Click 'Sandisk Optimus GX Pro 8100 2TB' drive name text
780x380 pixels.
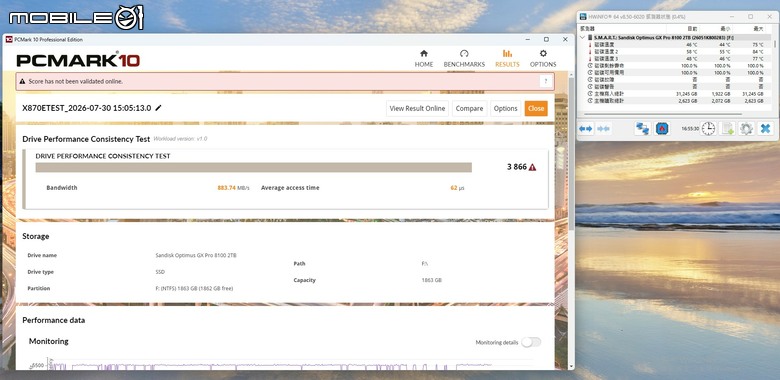coord(196,255)
